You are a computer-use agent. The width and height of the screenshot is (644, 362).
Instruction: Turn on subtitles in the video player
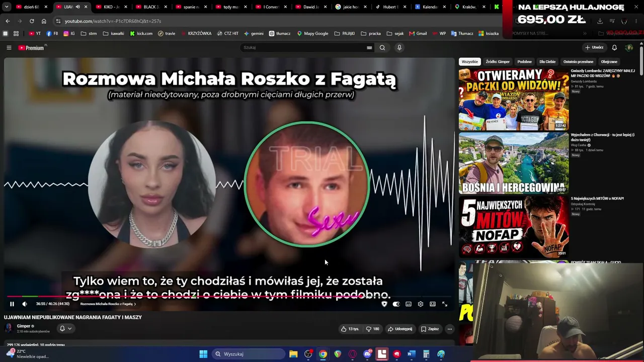click(409, 304)
